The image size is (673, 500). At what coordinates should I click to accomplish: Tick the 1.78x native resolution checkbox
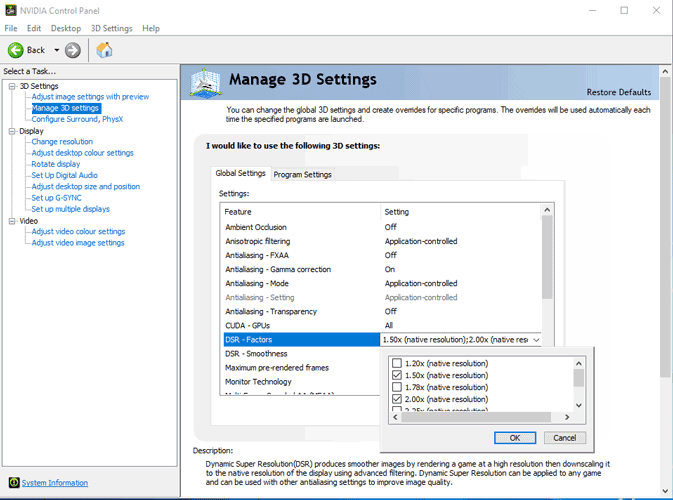tap(398, 387)
